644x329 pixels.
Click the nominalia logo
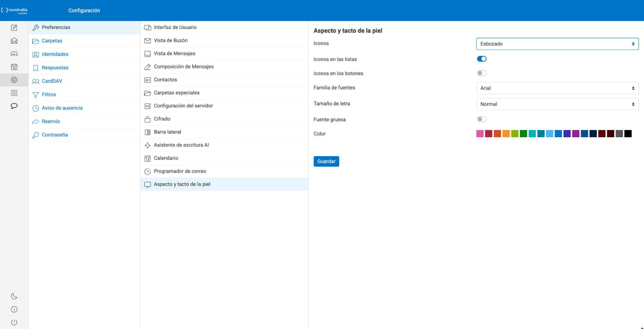[14, 10]
